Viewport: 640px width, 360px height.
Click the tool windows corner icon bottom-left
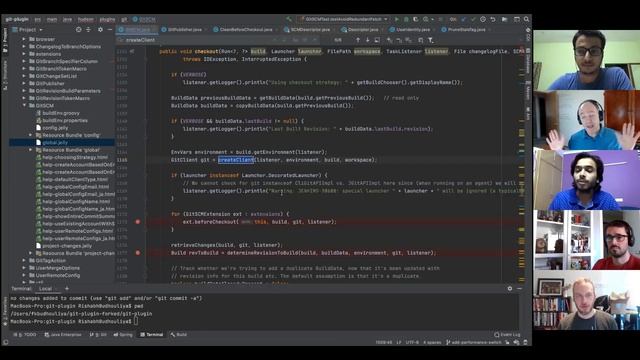5,342
